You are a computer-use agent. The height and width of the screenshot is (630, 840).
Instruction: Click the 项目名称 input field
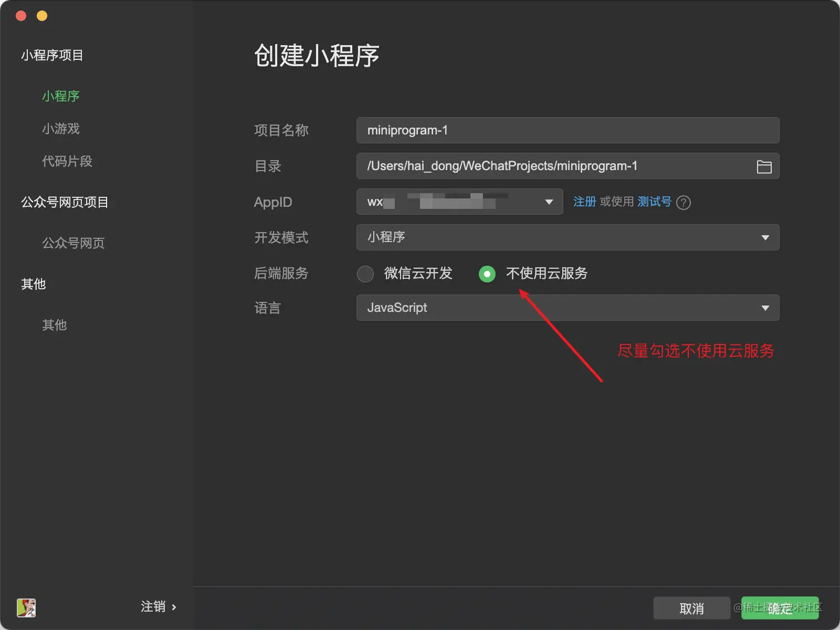pyautogui.click(x=567, y=130)
